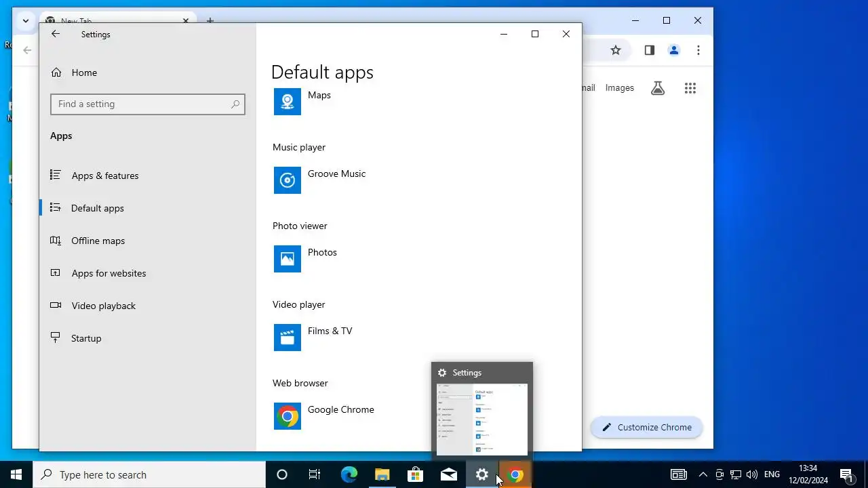Open notification center icon
This screenshot has height=488, width=868.
(x=846, y=475)
